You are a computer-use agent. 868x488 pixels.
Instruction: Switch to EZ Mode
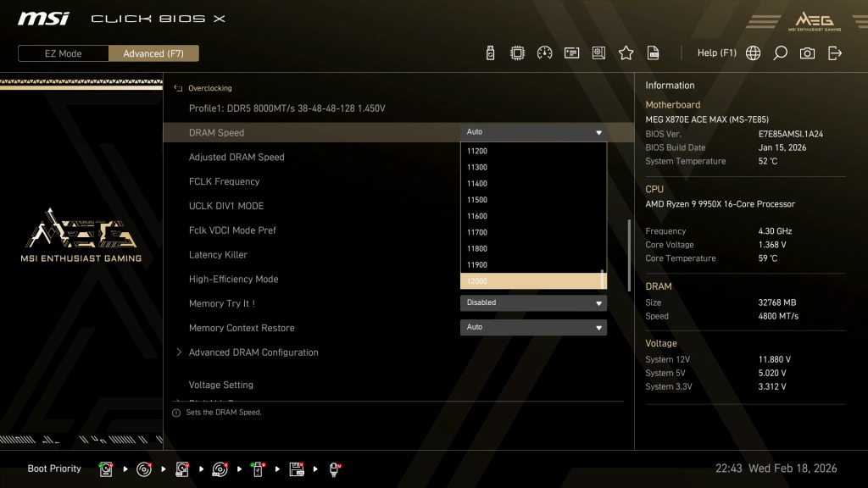coord(63,53)
